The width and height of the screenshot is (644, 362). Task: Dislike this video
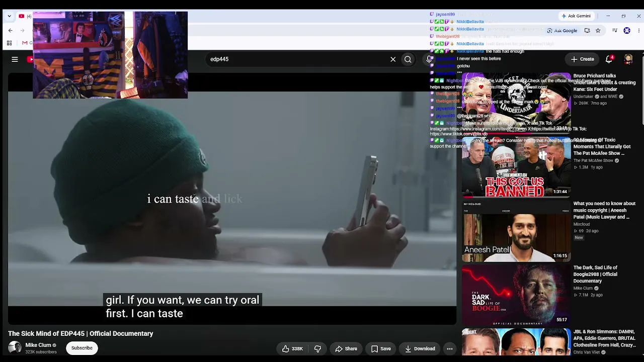pyautogui.click(x=317, y=348)
